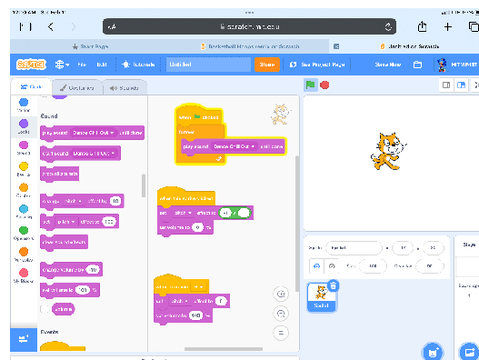Open the Add Extension button
The height and width of the screenshot is (360, 479).
click(23, 339)
